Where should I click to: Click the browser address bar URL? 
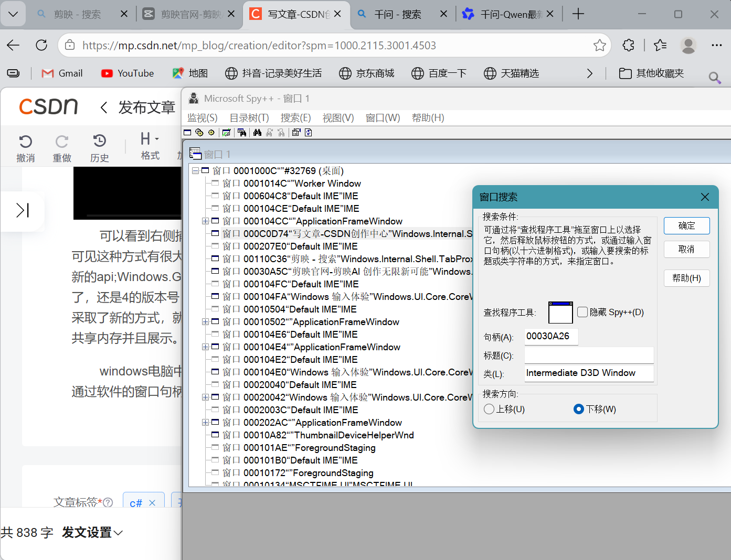(259, 46)
